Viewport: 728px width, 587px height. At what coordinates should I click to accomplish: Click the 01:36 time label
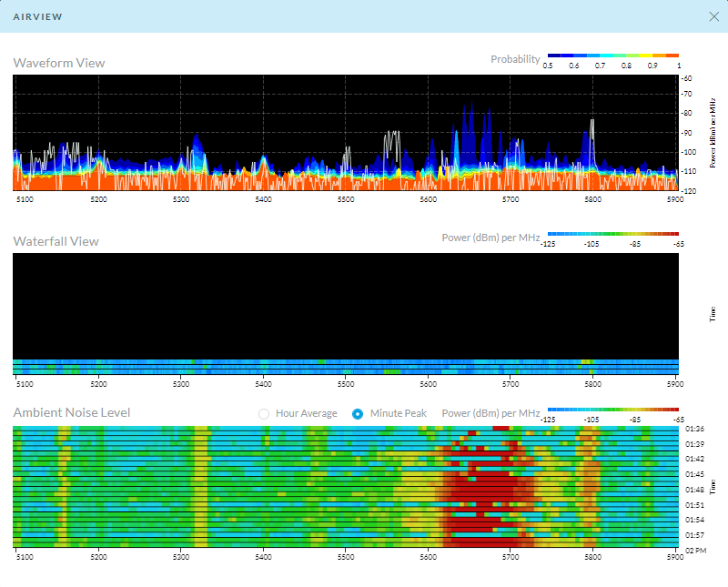(694, 429)
